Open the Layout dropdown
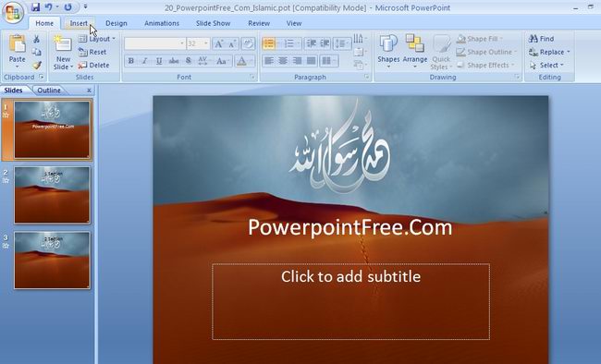 point(96,39)
